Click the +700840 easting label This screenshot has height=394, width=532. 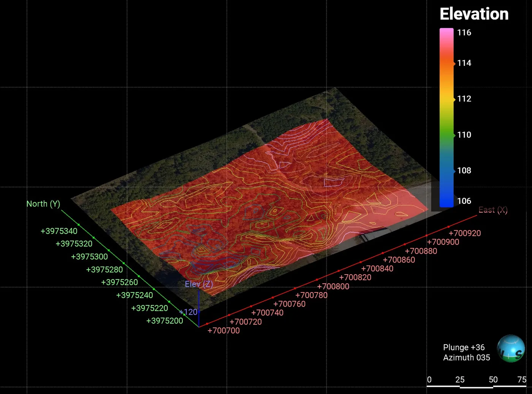(x=377, y=269)
